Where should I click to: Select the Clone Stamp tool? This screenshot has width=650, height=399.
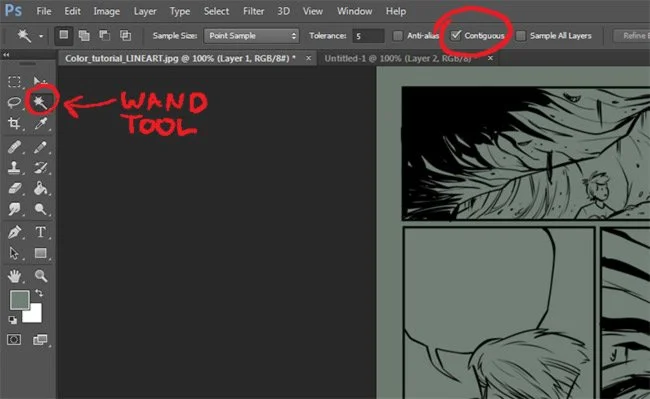(x=14, y=168)
